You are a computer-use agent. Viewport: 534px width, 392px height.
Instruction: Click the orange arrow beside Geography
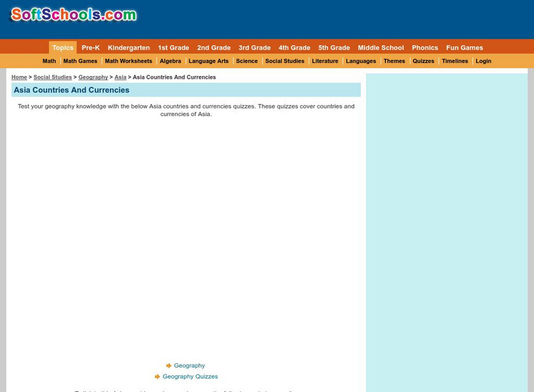tap(169, 365)
